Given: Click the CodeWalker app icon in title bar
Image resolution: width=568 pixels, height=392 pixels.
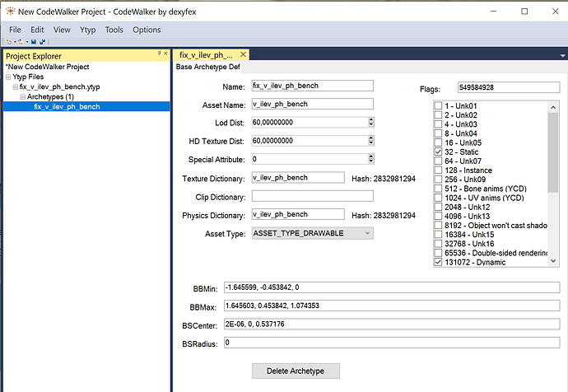Looking at the screenshot, I should click(x=11, y=12).
